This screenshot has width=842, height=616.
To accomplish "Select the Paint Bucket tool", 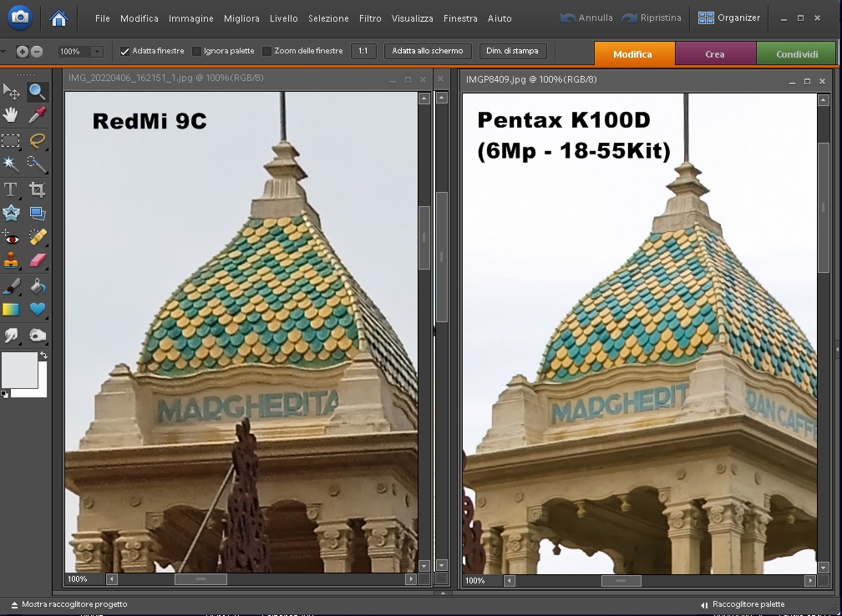I will point(37,286).
